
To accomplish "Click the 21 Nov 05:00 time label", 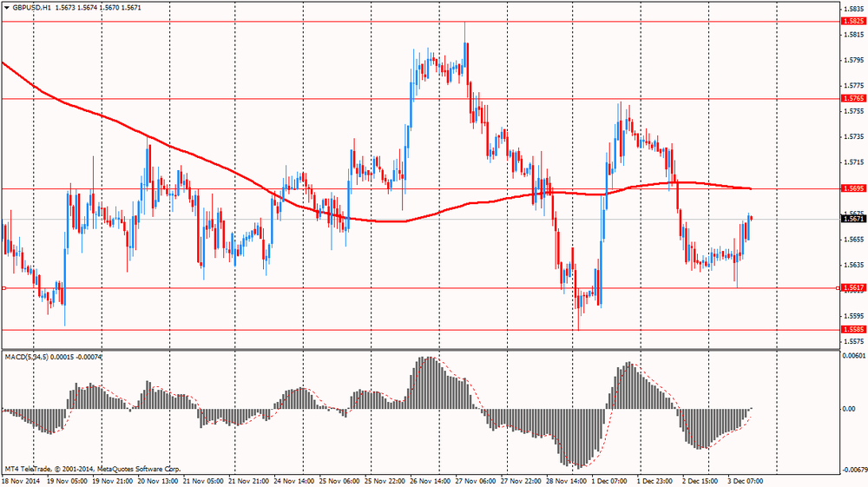I will 203,482.
